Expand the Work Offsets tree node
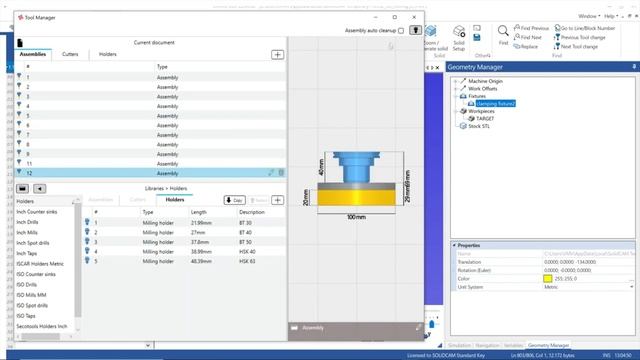This screenshot has width=640, height=360. click(x=456, y=89)
